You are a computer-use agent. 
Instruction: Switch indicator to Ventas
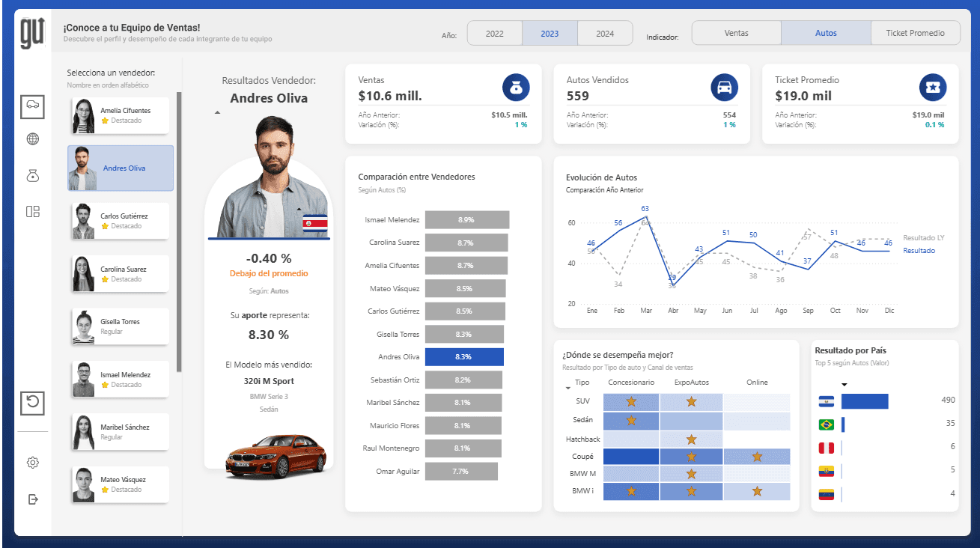[x=736, y=33]
